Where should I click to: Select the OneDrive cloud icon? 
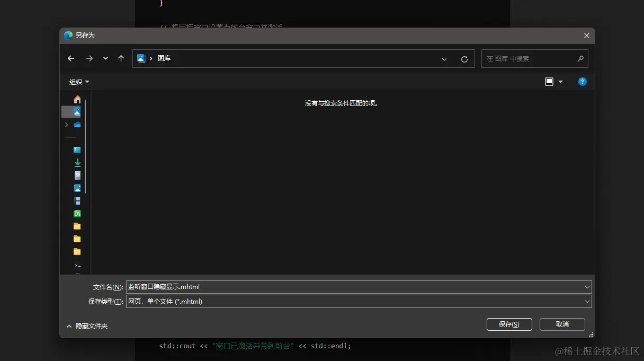(77, 125)
